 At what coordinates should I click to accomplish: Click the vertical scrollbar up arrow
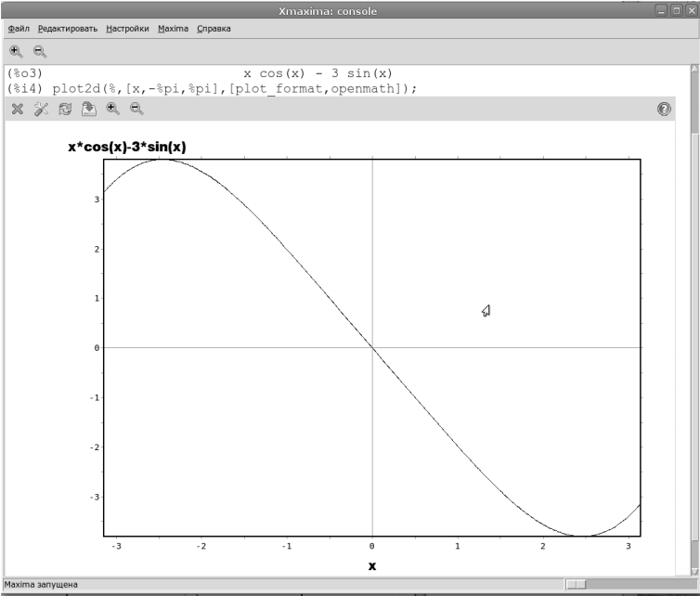point(694,69)
